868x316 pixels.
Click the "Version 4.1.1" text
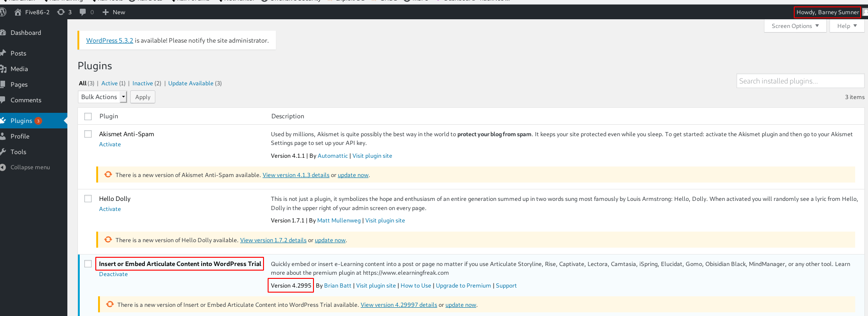coord(288,156)
